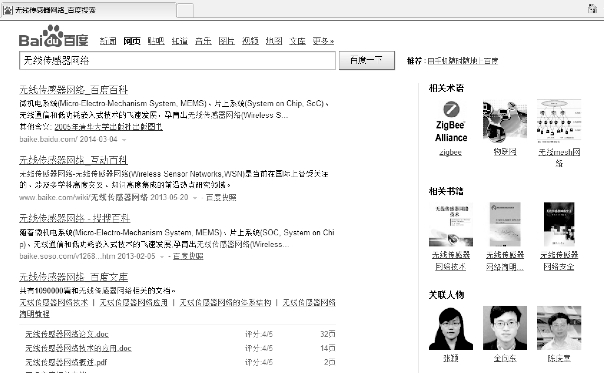Open the 更多» navigation menu
The height and width of the screenshot is (373, 604).
pyautogui.click(x=323, y=41)
